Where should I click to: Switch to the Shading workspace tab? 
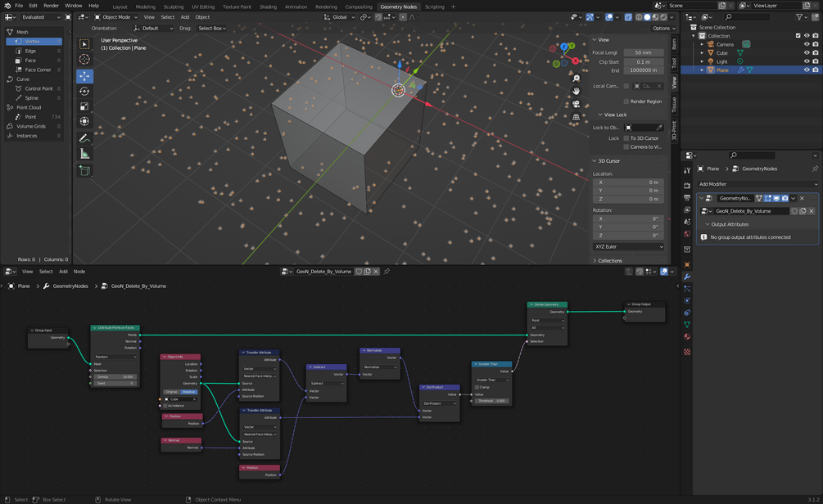268,7
